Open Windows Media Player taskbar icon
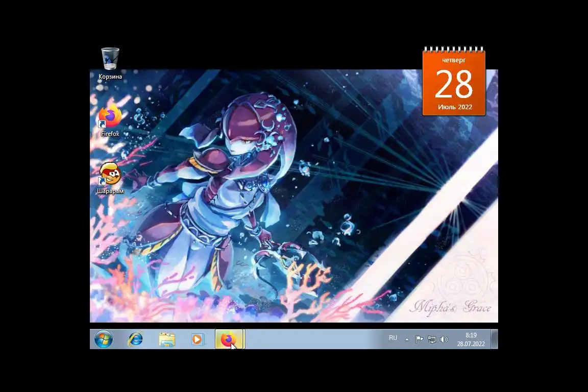 coord(198,339)
